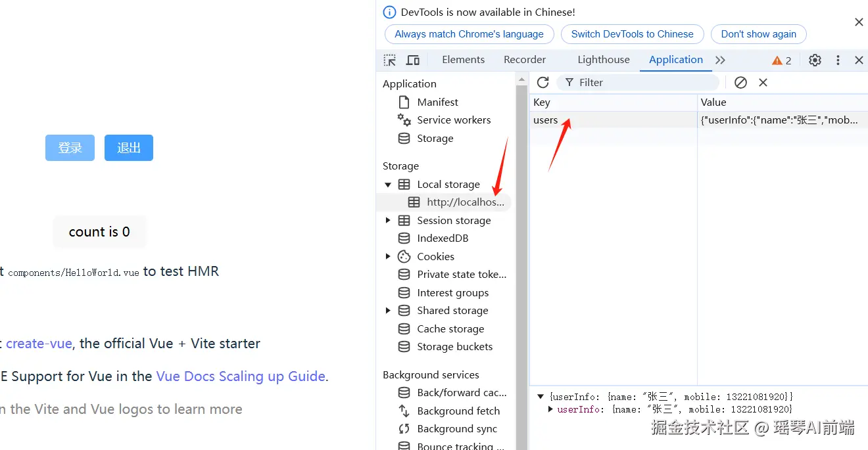The image size is (868, 450).
Task: Open Private state tokens in the sidebar
Action: 462,275
